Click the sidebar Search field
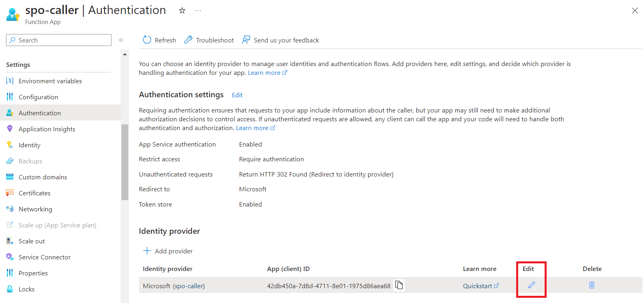 click(x=59, y=40)
